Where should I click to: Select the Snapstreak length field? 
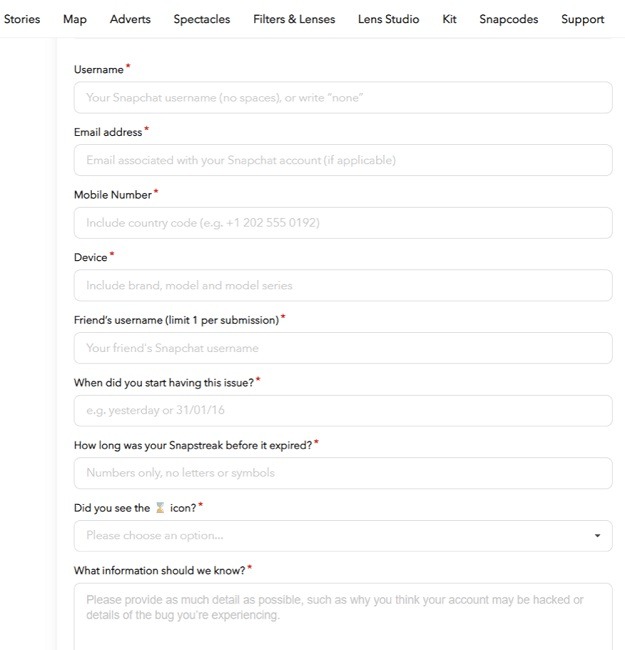pos(342,473)
